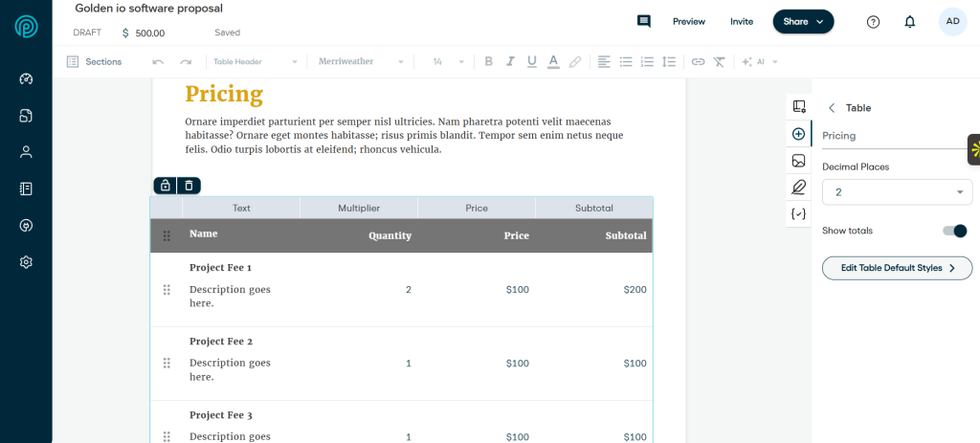Clear text formatting
Image resolution: width=980 pixels, height=443 pixels.
coord(720,62)
